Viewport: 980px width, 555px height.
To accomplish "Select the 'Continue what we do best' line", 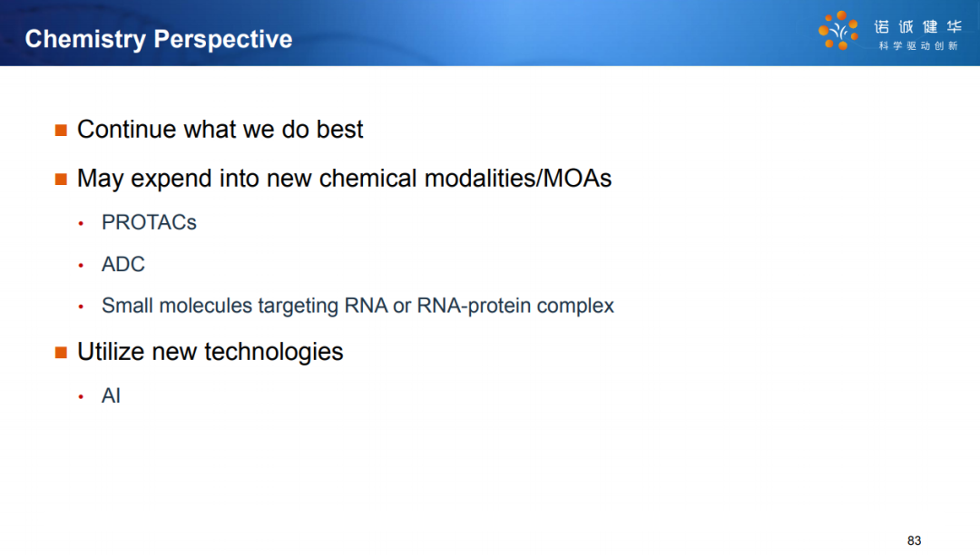I will click(220, 130).
